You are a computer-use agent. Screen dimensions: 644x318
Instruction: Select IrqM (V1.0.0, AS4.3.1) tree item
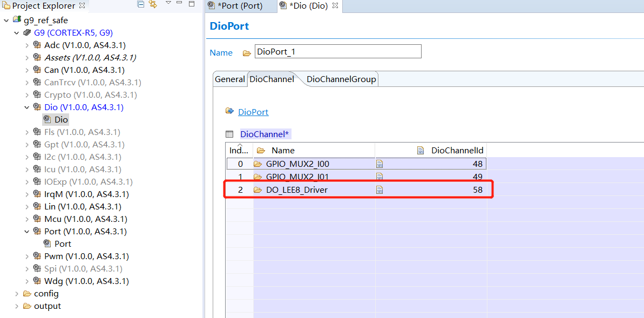click(87, 194)
